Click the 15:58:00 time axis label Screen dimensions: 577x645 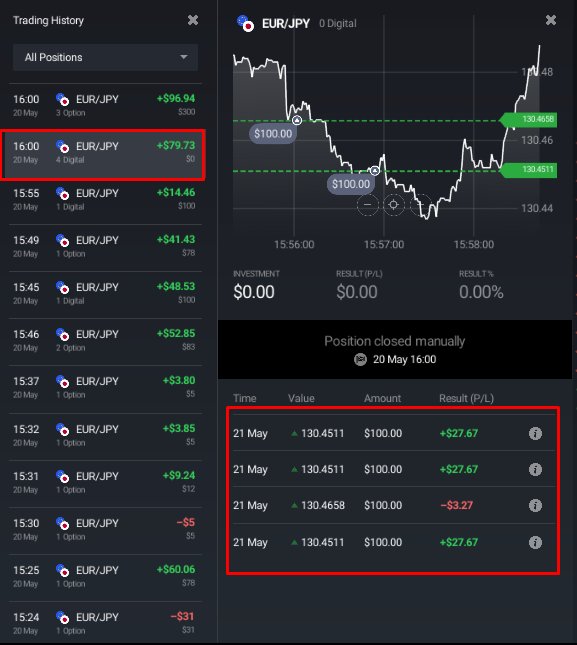474,245
